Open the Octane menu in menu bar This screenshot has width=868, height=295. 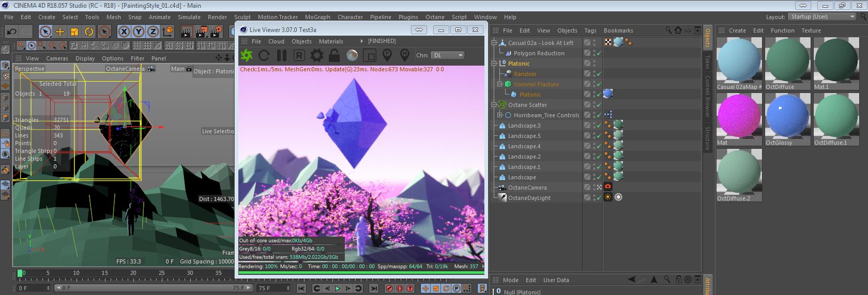tap(435, 17)
